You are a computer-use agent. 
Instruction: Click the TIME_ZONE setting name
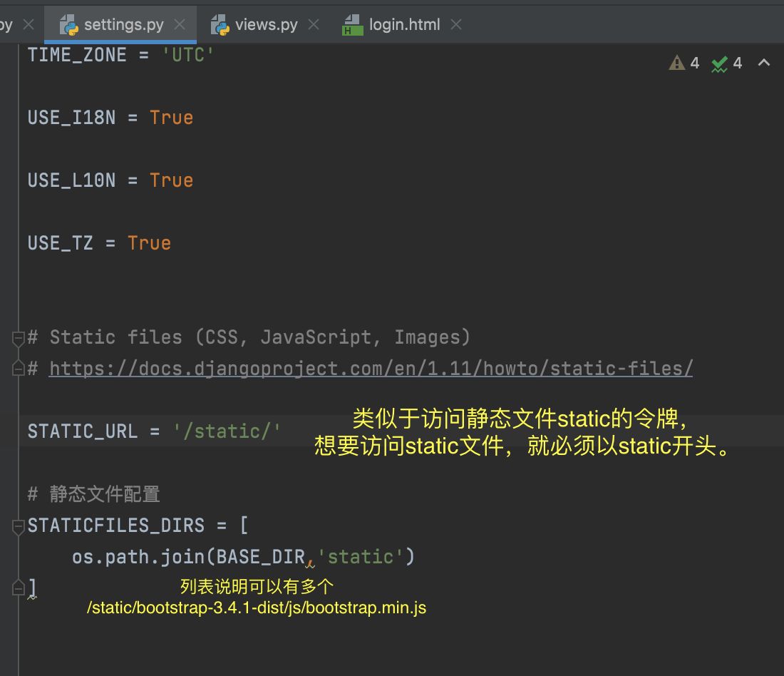click(77, 55)
